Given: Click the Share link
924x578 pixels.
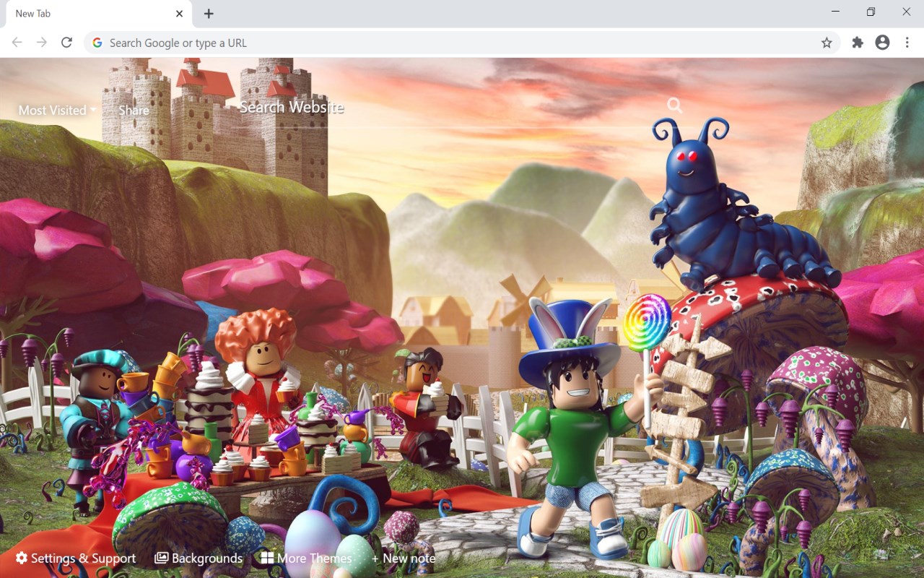Looking at the screenshot, I should click(x=134, y=111).
